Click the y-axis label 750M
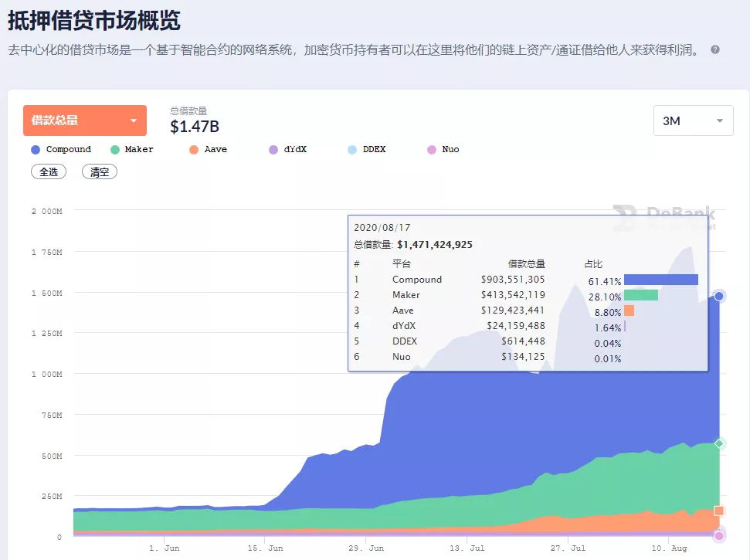The image size is (750, 560). [x=52, y=415]
